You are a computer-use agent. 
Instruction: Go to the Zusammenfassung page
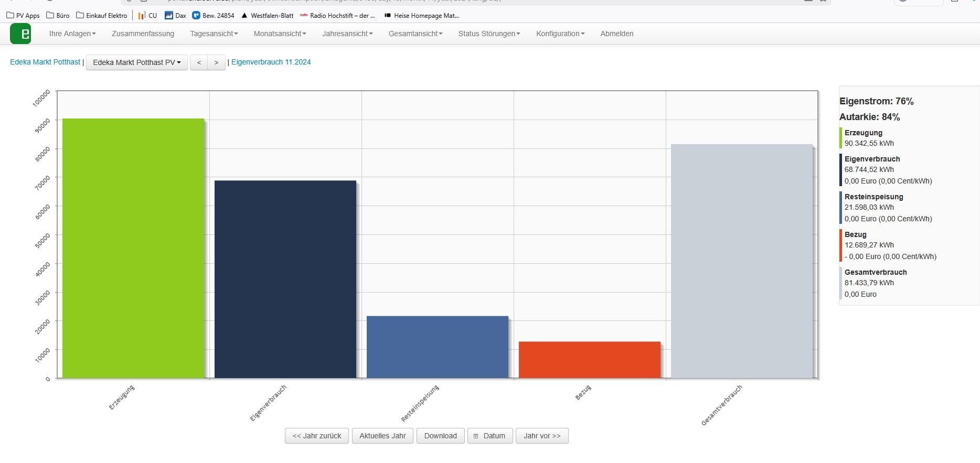pos(143,34)
